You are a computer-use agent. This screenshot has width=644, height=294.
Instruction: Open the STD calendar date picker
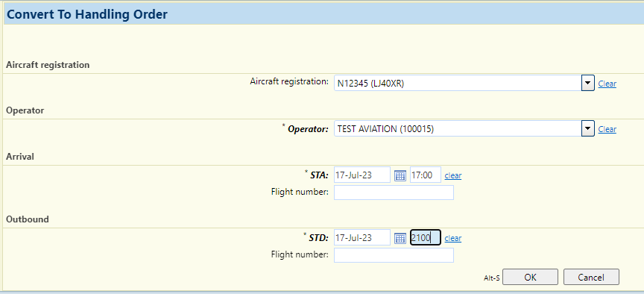click(x=400, y=238)
